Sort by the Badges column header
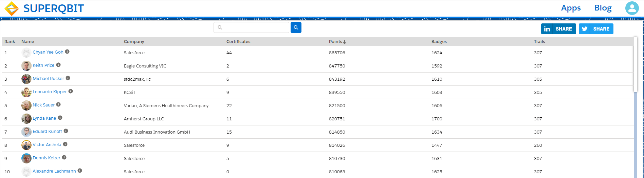This screenshot has width=644, height=178. 439,42
